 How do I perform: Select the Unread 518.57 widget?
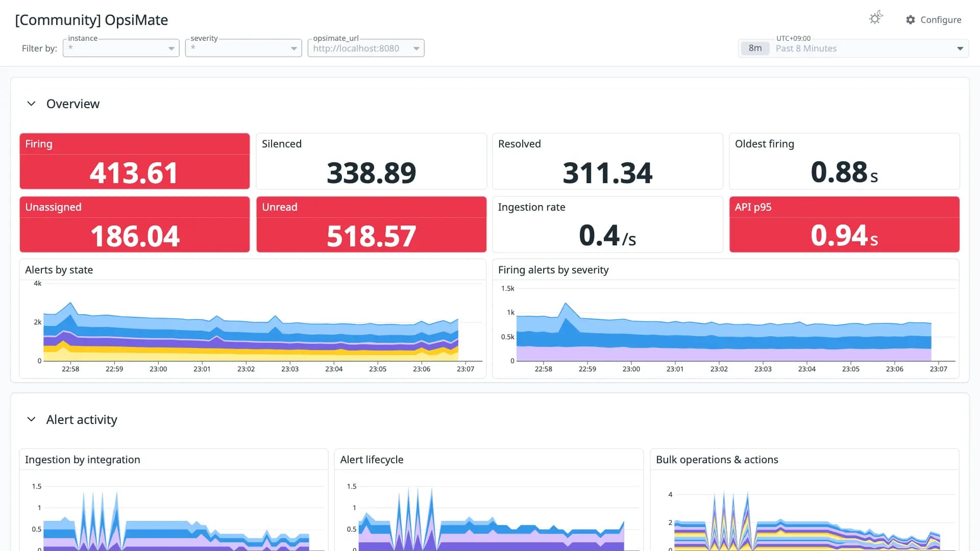point(371,224)
